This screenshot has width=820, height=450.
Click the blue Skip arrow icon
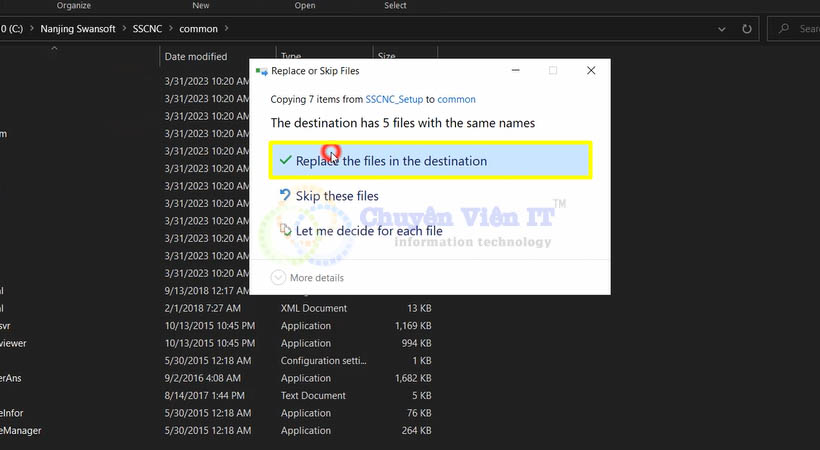(285, 196)
